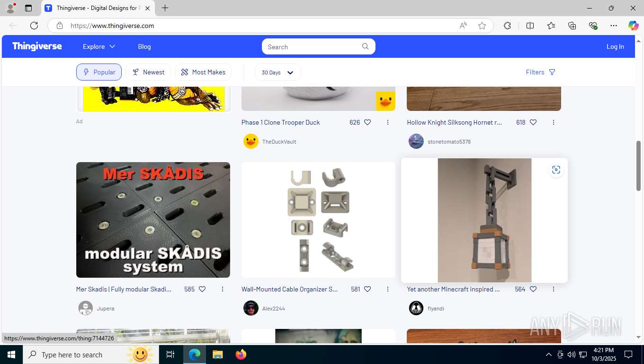Click Read aloud icon in address bar

coord(463,26)
